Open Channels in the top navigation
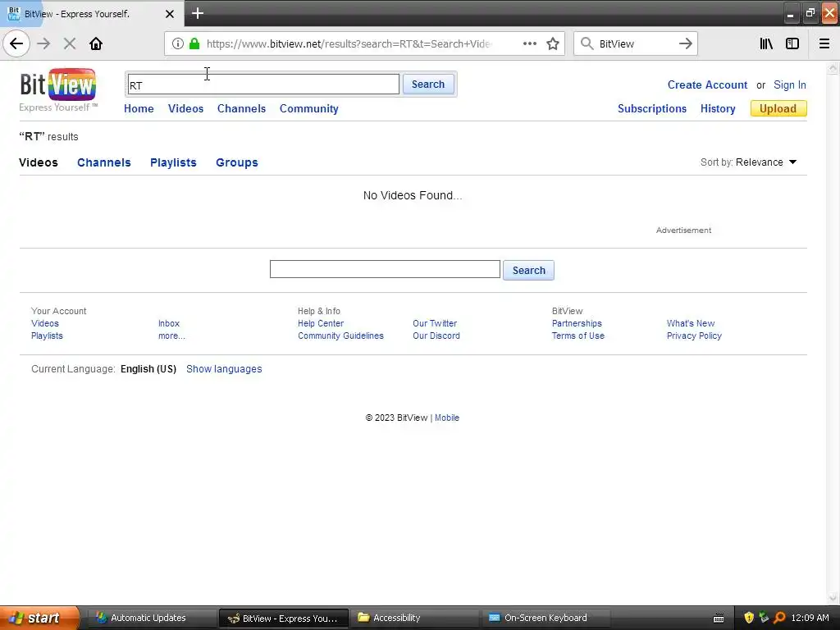Screen dimensions: 840x630 click(242, 109)
